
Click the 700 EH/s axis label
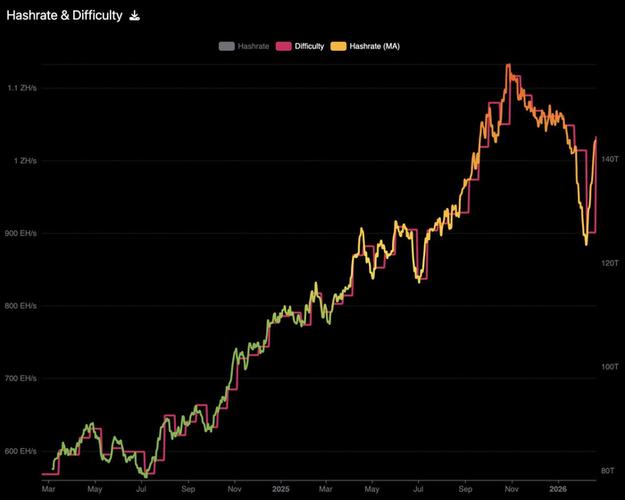point(20,378)
